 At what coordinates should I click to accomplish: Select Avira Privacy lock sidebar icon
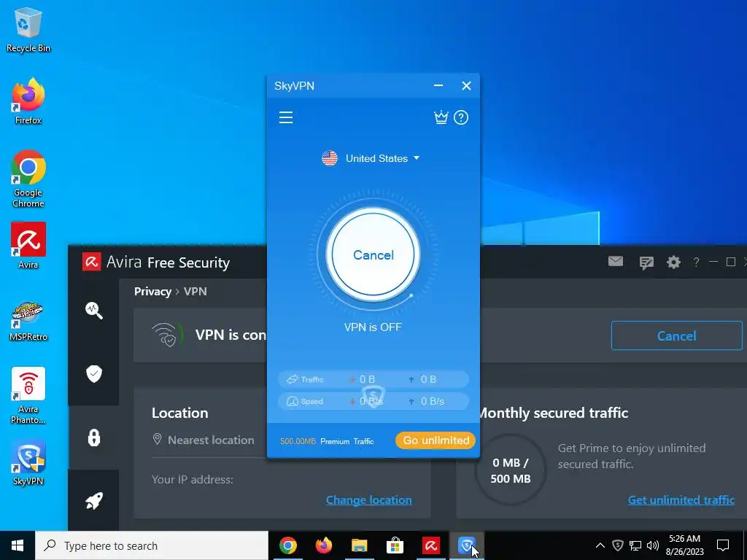(94, 437)
